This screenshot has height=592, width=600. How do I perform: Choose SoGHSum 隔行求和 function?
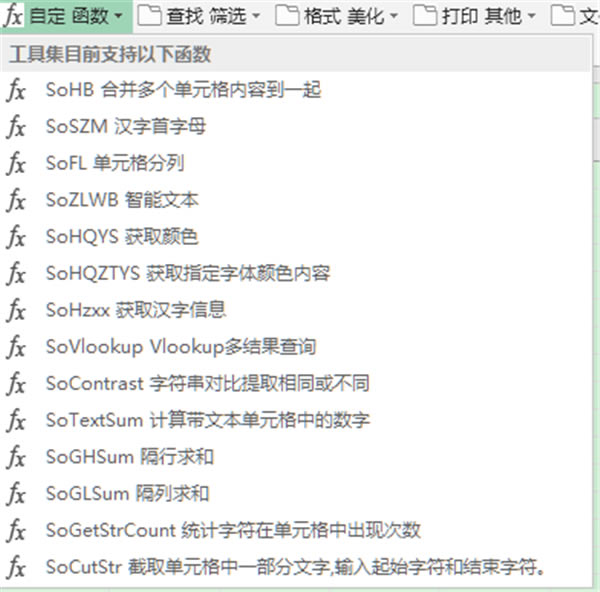coord(295,457)
